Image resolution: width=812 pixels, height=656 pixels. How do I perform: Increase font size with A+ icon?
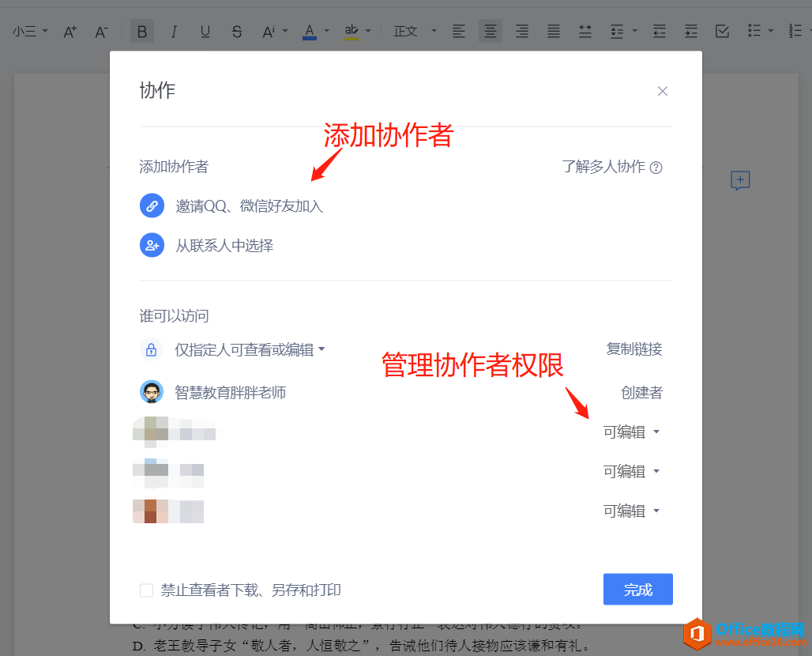pos(70,32)
